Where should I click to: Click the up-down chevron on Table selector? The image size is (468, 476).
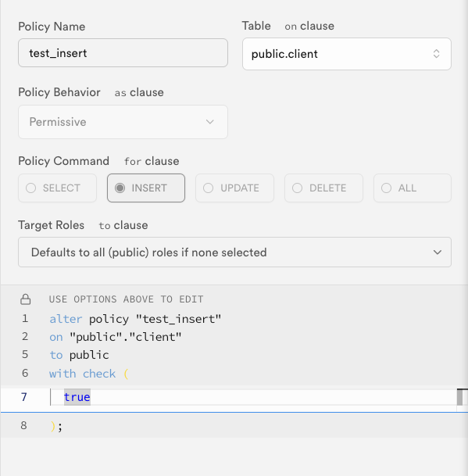436,54
